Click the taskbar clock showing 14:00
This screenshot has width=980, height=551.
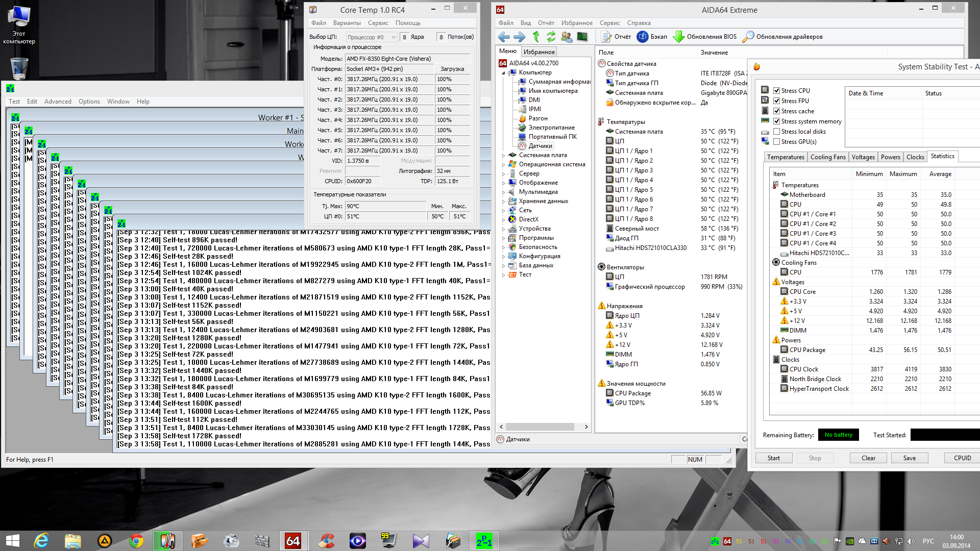(957, 541)
